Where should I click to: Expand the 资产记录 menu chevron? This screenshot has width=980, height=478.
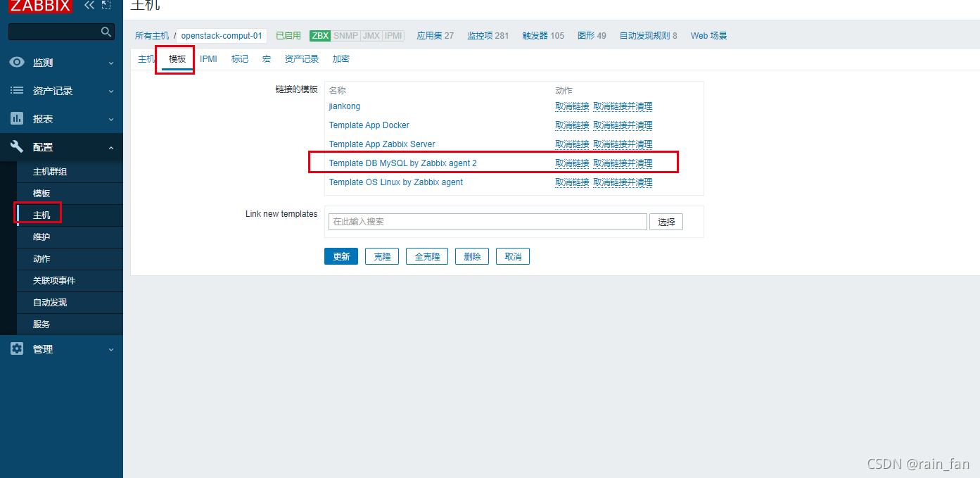(x=110, y=92)
